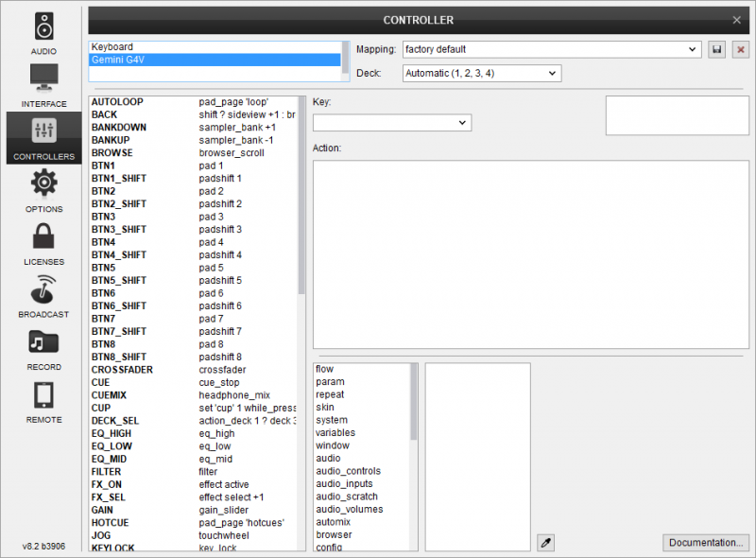Delete the mapping with X icon
This screenshot has height=558, width=756.
[740, 49]
